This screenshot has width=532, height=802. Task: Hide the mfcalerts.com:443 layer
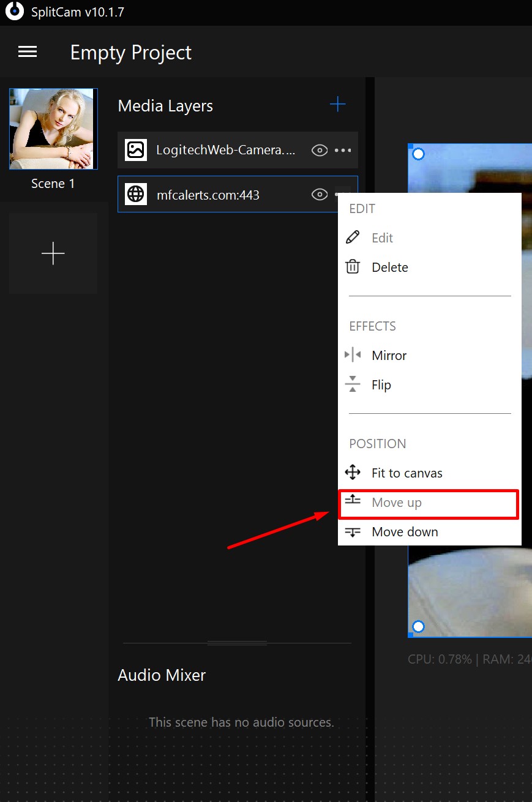tap(319, 194)
